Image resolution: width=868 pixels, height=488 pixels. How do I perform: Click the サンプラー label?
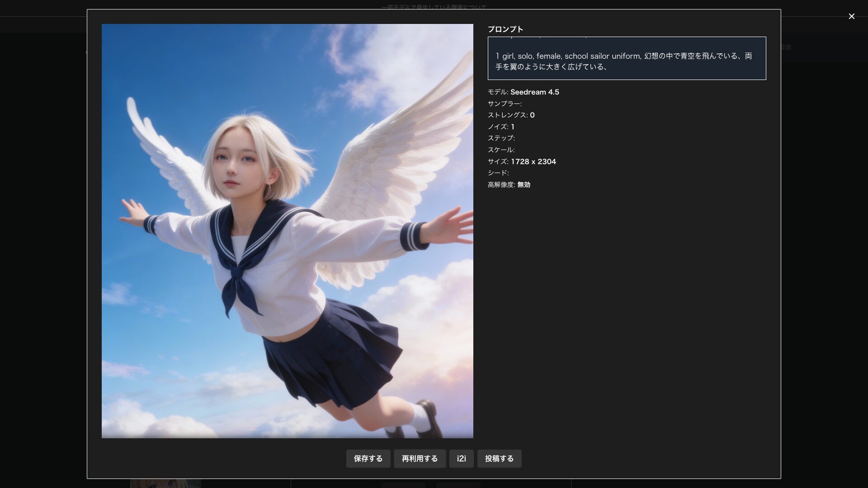(505, 104)
